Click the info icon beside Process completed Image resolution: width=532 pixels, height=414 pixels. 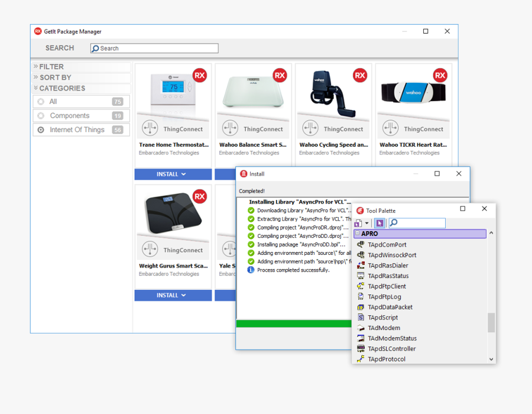pos(251,270)
